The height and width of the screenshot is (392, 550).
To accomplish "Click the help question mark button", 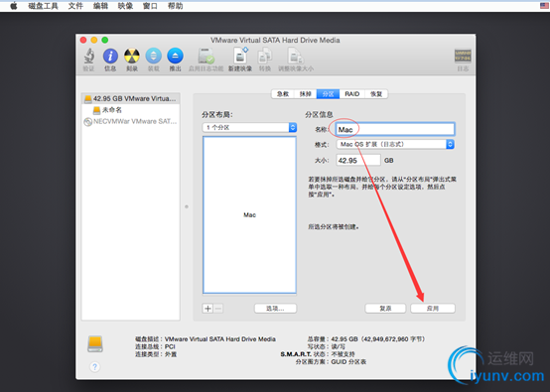I will pos(94,367).
